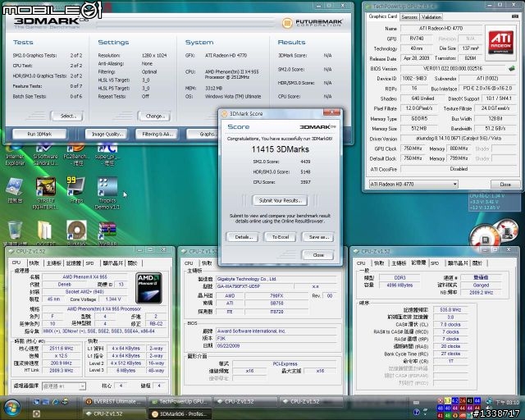The image size is (525, 420).
Task: Click the 535.8 MHz memory frequency value in CPU-Z
Action: pos(450,310)
